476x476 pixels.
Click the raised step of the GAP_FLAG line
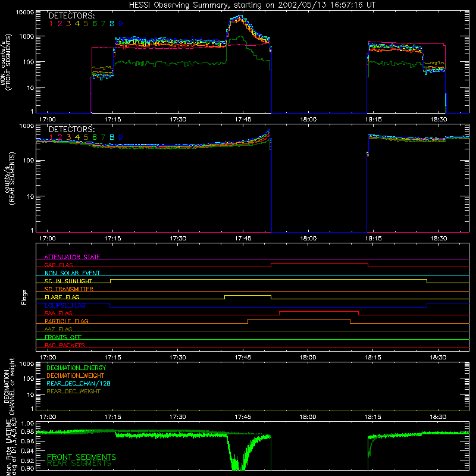320,264
